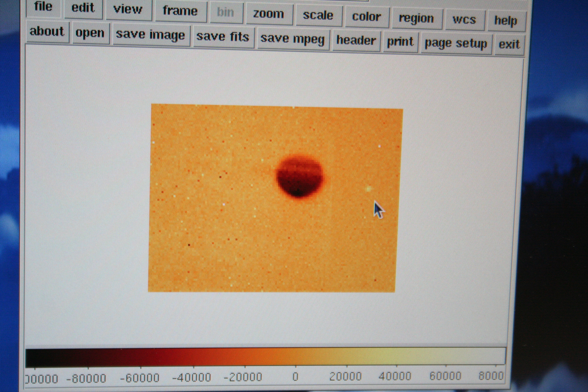Click the greyed-out bin button
The height and width of the screenshot is (392, 588).
(226, 12)
